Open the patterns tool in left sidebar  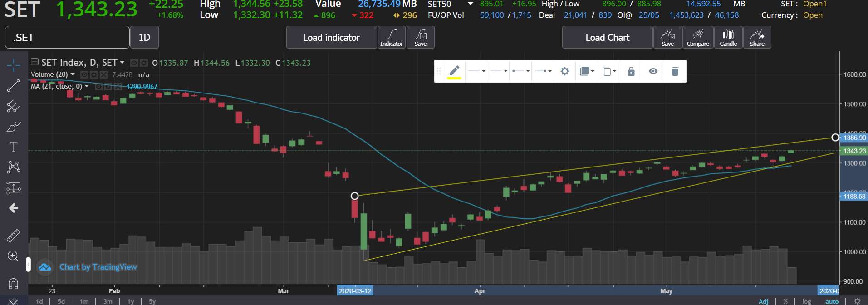click(14, 167)
